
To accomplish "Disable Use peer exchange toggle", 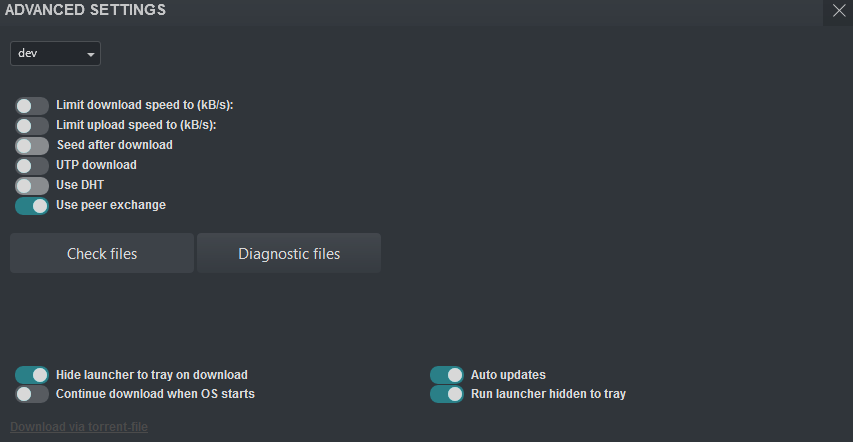I will pyautogui.click(x=32, y=205).
